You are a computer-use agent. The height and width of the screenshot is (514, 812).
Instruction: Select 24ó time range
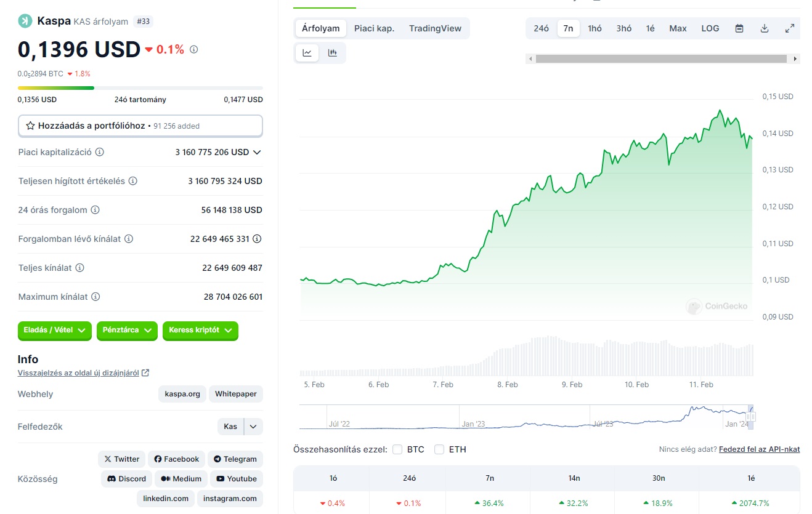pyautogui.click(x=542, y=28)
